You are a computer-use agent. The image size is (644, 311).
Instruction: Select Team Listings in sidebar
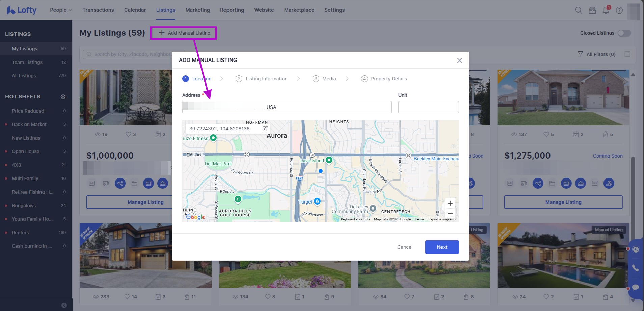(x=27, y=62)
